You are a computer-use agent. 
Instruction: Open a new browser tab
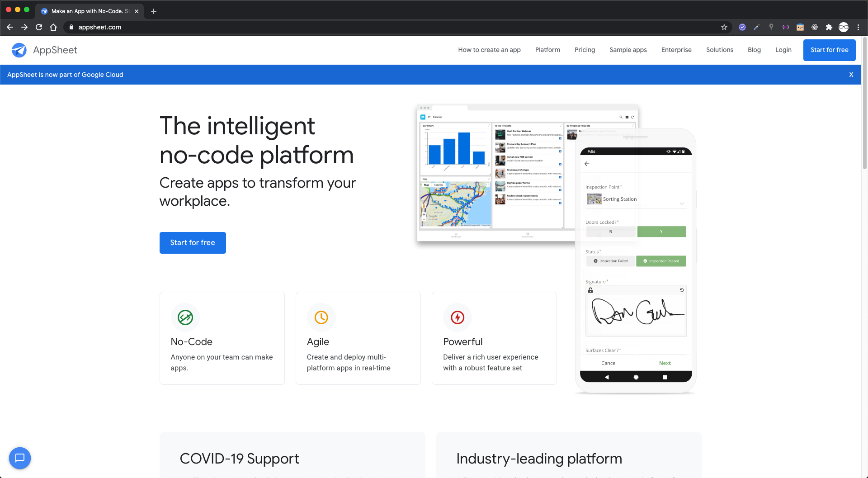pyautogui.click(x=154, y=11)
